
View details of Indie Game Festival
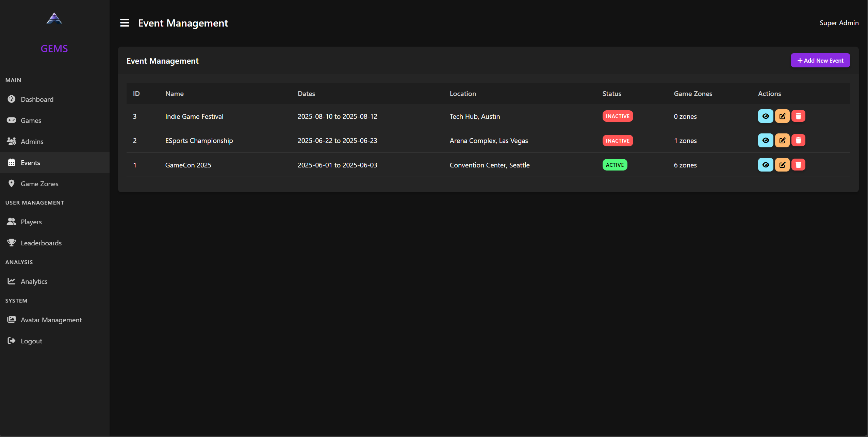(765, 116)
